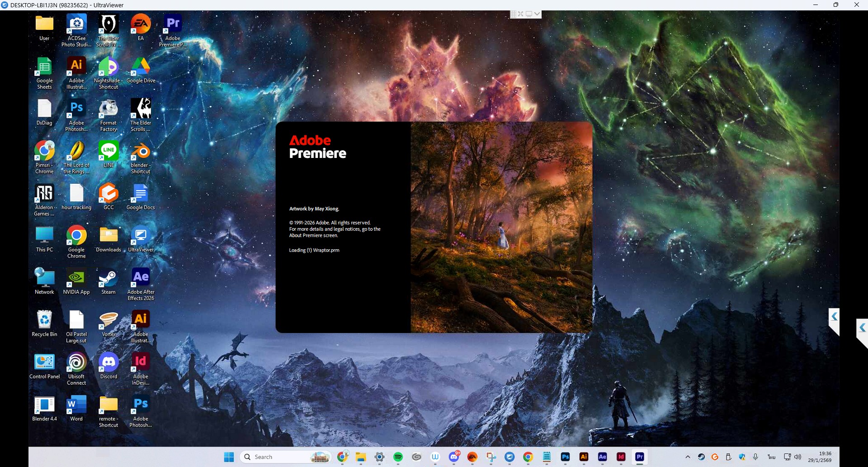Switch to Premiere Pro in the taskbar
Viewport: 868px width, 467px height.
[x=639, y=457]
